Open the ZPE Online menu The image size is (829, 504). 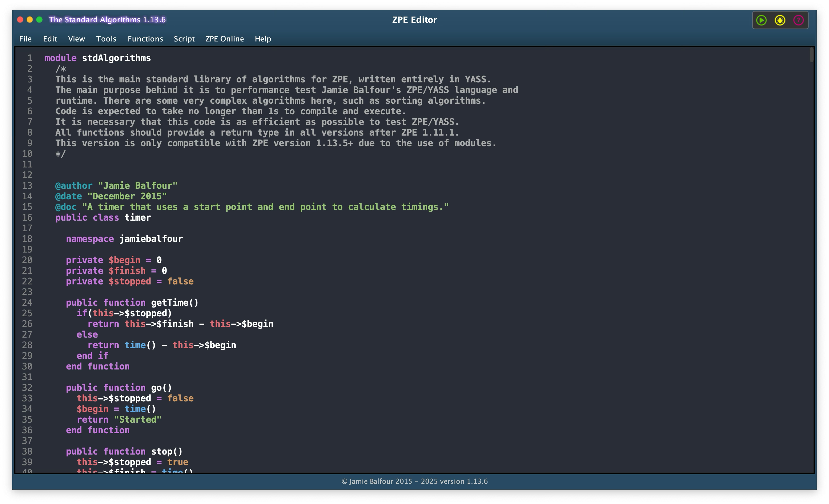224,39
